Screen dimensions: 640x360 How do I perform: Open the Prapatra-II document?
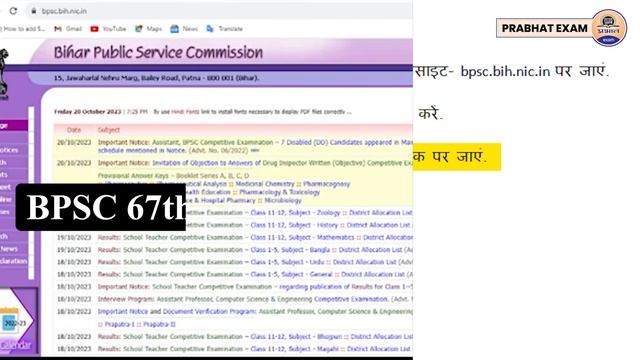click(x=159, y=324)
